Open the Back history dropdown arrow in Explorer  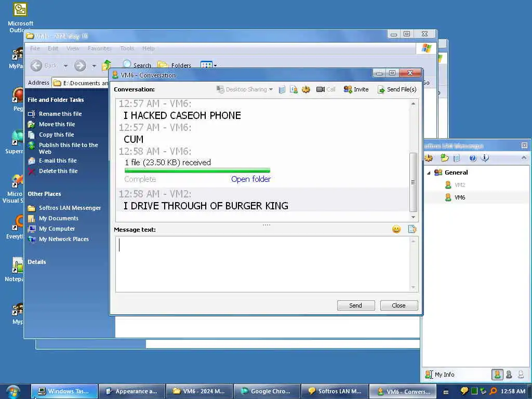coord(65,65)
